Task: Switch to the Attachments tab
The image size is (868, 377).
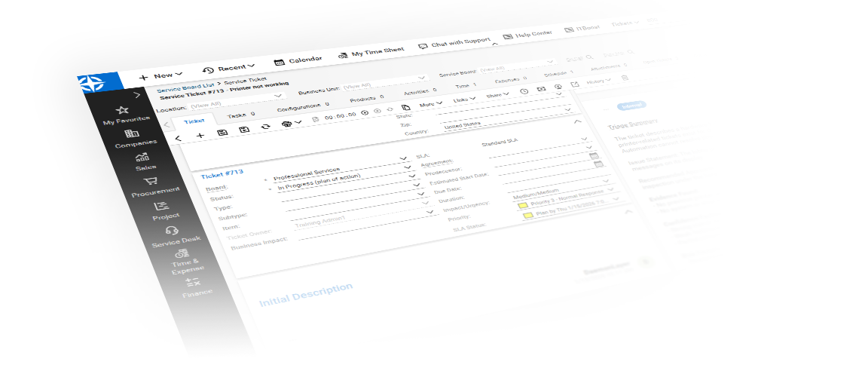Action: tap(608, 68)
